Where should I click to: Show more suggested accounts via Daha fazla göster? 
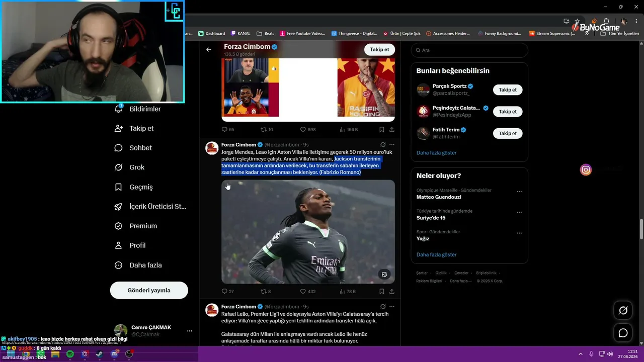coord(436,153)
